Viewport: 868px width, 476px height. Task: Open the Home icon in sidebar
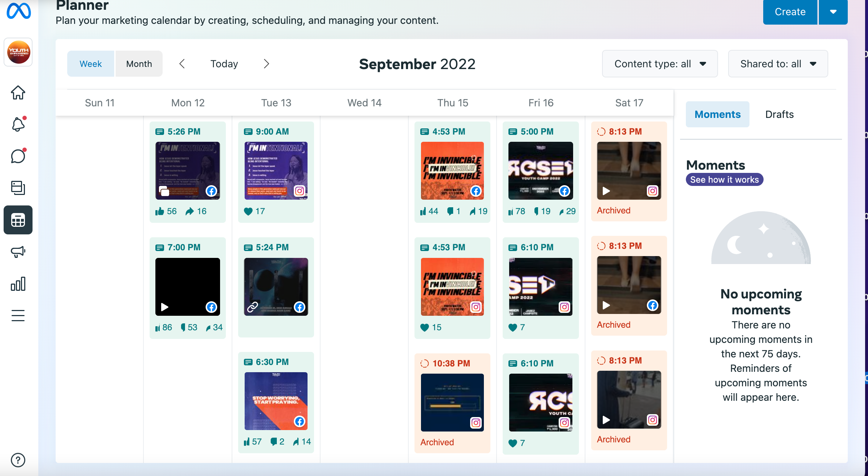point(18,93)
